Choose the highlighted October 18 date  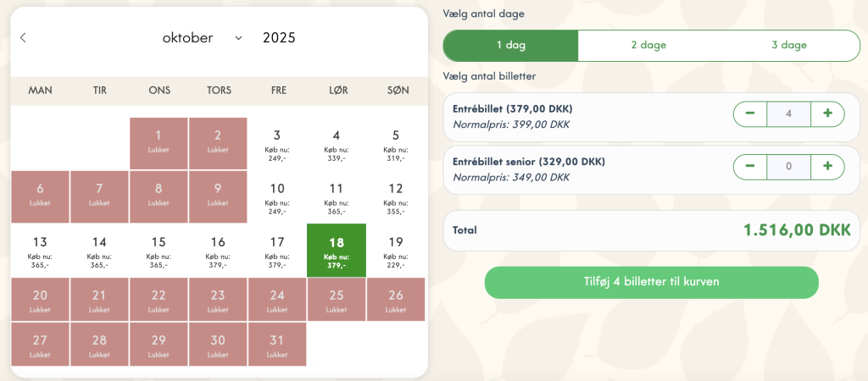pos(337,251)
